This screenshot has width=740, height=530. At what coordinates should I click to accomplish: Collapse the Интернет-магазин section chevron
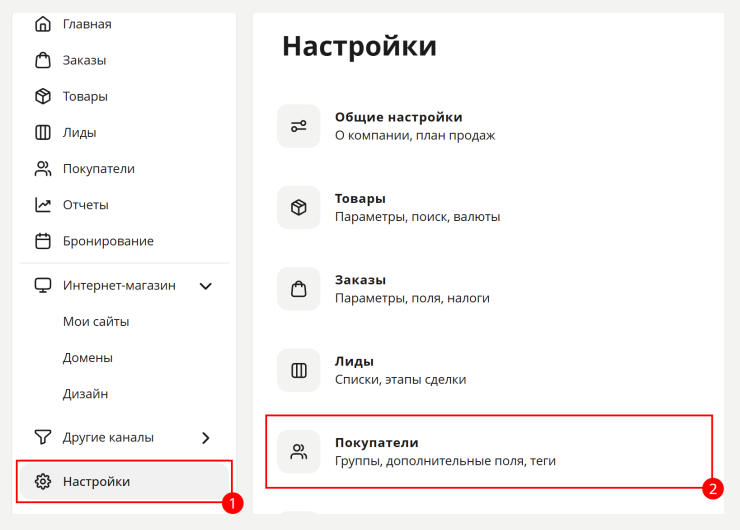(x=206, y=286)
